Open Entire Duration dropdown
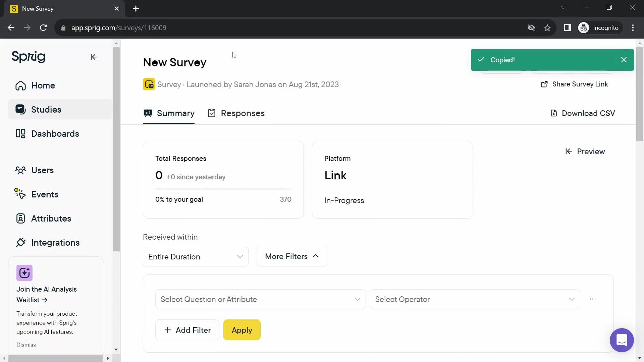The height and width of the screenshot is (362, 644). pos(196,257)
